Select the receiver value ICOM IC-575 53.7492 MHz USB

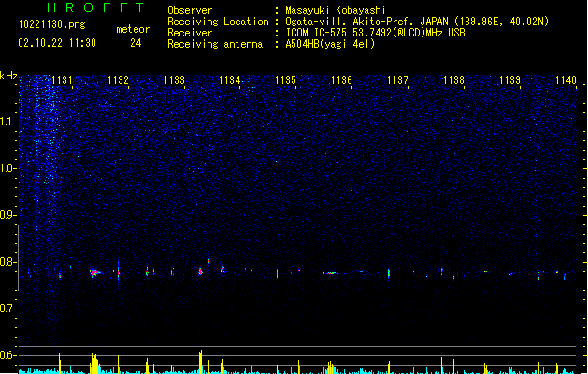coord(375,33)
